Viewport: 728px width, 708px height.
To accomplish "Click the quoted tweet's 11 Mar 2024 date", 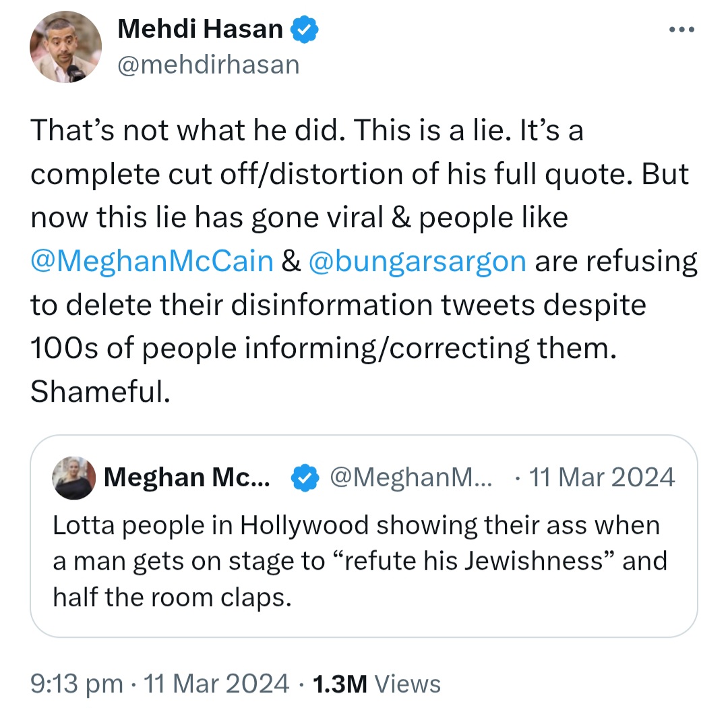I will [x=602, y=477].
